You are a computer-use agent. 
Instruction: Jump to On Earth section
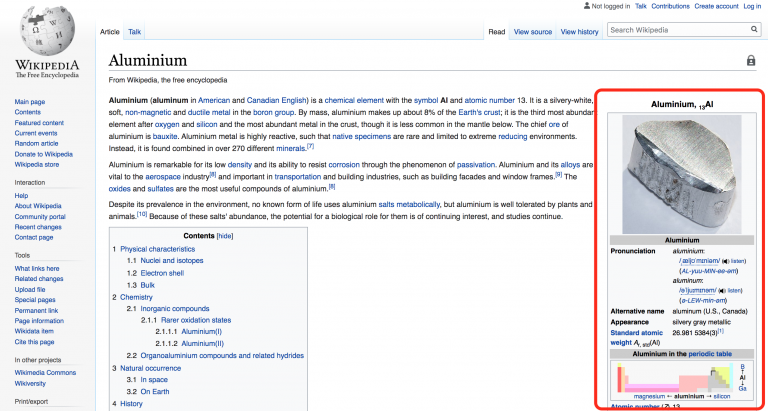155,392
